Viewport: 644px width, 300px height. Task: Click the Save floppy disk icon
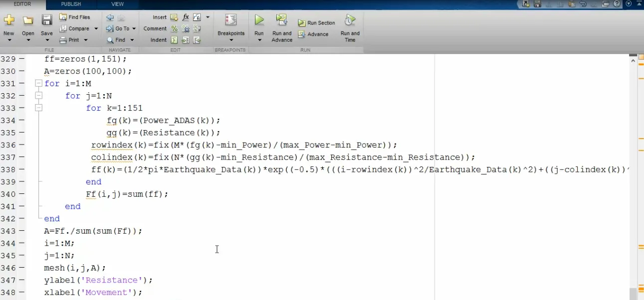[46, 20]
